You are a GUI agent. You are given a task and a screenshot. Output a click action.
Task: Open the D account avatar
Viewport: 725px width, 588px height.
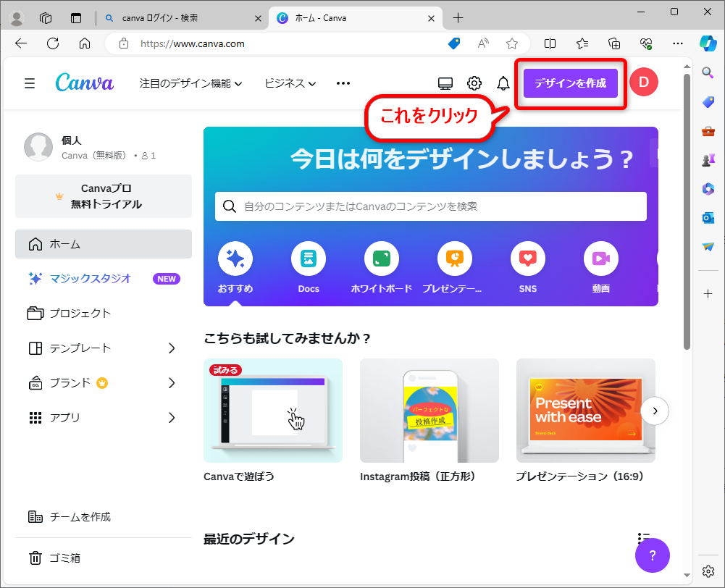pos(644,82)
